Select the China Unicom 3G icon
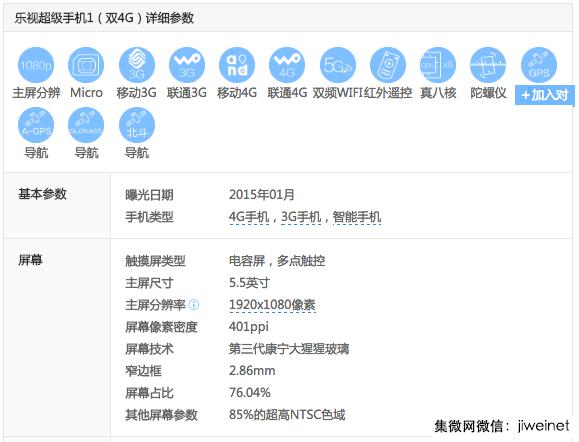The height and width of the screenshot is (442, 579). [x=187, y=65]
